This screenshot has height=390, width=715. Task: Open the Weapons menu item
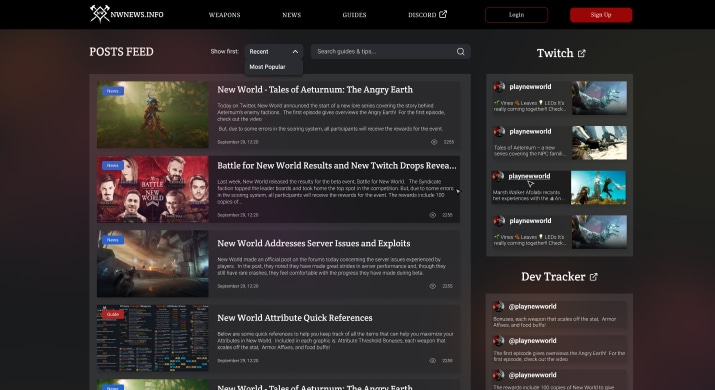pyautogui.click(x=224, y=15)
